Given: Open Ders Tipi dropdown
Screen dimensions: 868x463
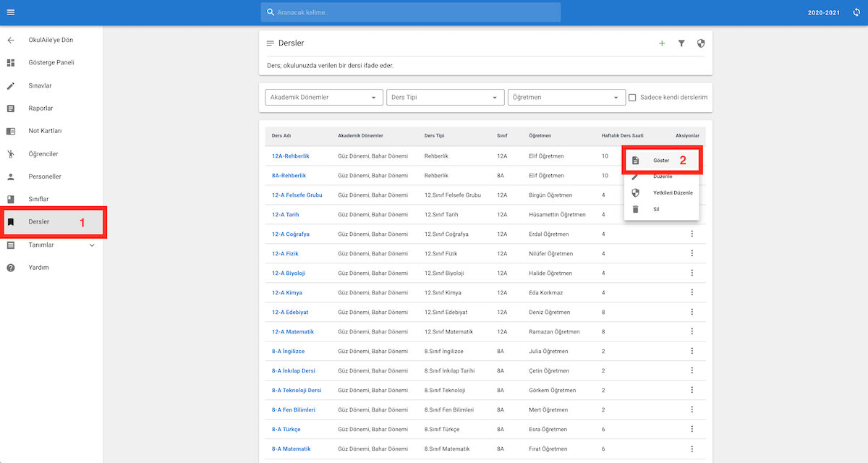Looking at the screenshot, I should (x=446, y=98).
